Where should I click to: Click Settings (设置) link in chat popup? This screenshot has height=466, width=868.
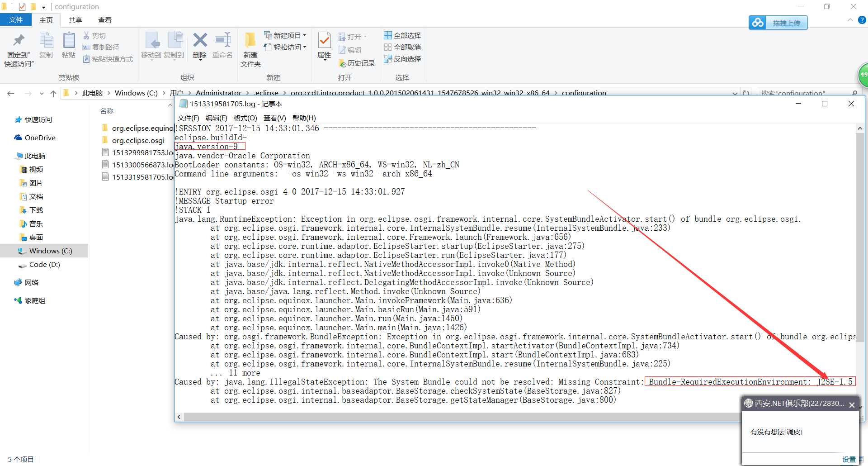849,459
